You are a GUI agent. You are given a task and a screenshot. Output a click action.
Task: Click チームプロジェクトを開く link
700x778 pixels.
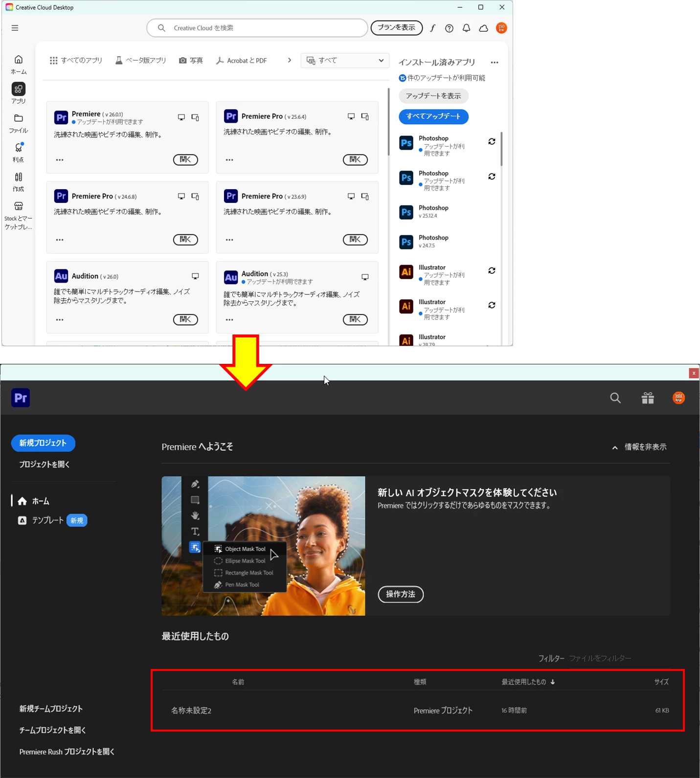[x=52, y=730]
